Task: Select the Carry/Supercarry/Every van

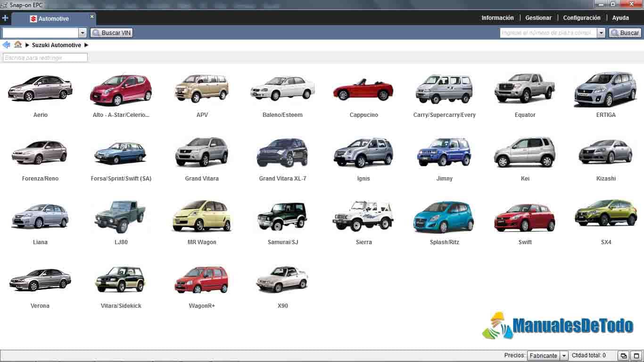Action: click(x=444, y=94)
